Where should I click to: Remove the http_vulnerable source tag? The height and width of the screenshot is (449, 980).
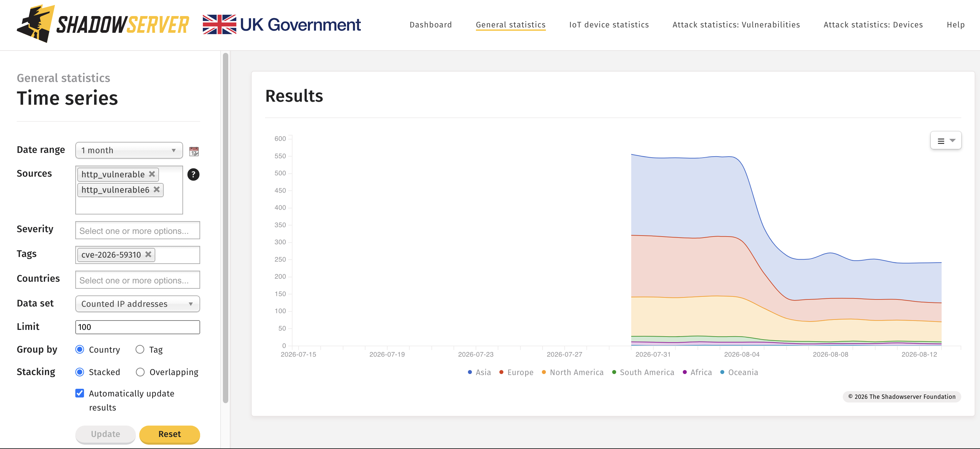(x=152, y=174)
